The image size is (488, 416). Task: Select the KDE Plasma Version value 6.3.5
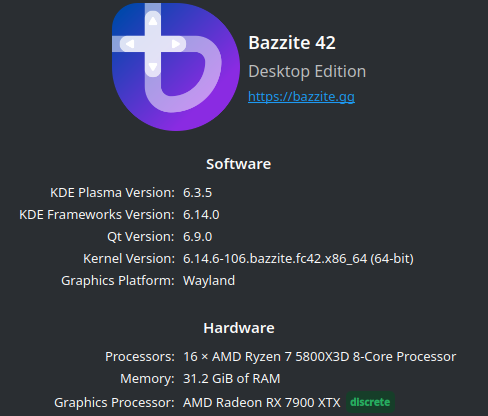197,193
